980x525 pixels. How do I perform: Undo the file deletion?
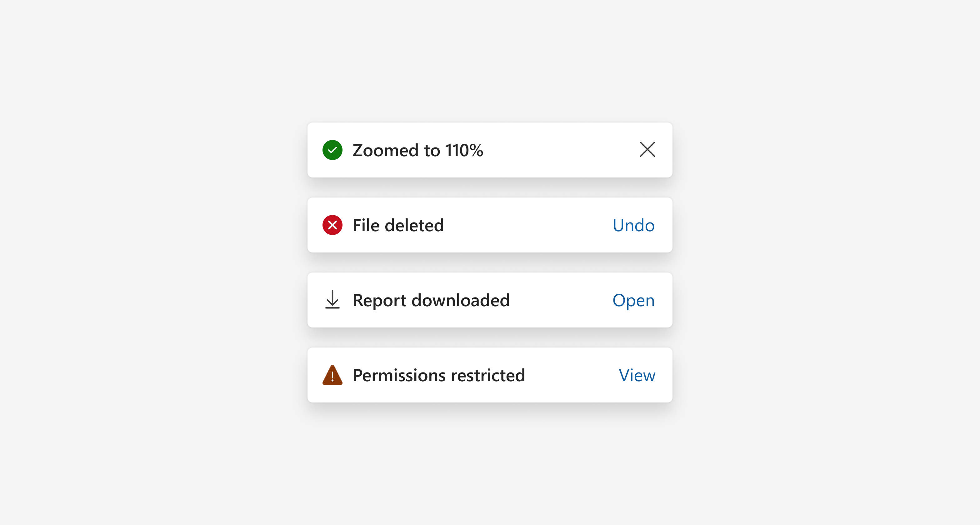[x=633, y=225]
